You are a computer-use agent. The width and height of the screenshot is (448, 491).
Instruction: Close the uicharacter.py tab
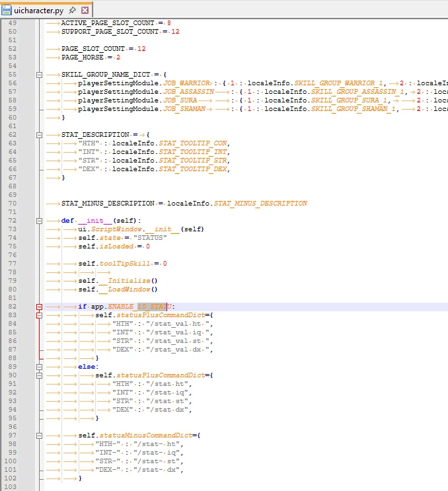85,11
